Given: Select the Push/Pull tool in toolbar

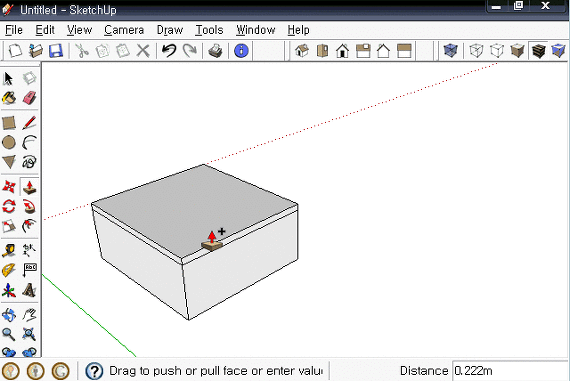Looking at the screenshot, I should [x=29, y=187].
